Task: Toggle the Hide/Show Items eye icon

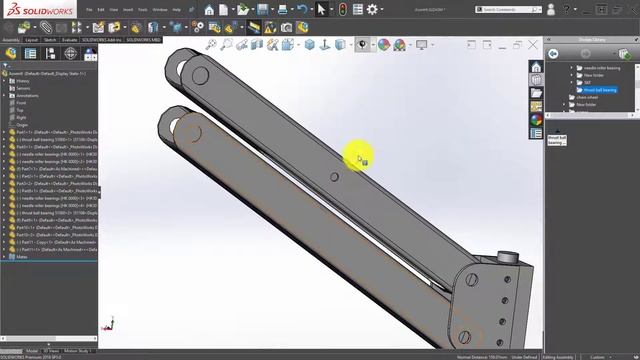Action: [x=362, y=44]
